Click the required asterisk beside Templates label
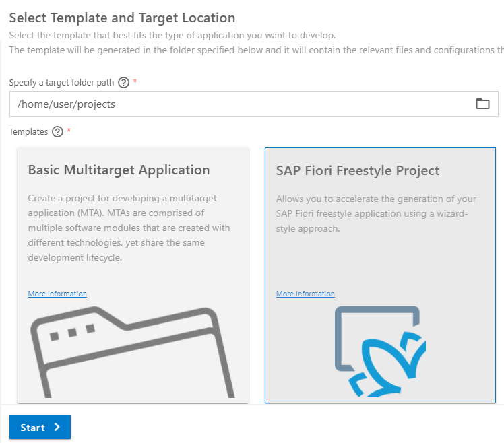 click(x=69, y=130)
